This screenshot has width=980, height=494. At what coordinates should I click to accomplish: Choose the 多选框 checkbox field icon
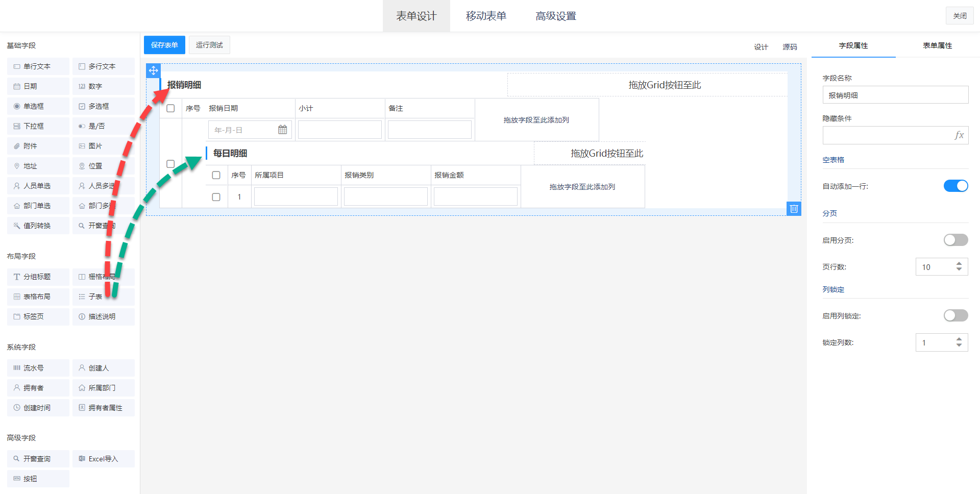coord(82,106)
